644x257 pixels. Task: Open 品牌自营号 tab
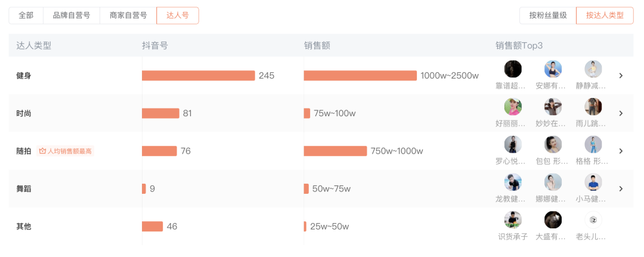[x=72, y=16]
